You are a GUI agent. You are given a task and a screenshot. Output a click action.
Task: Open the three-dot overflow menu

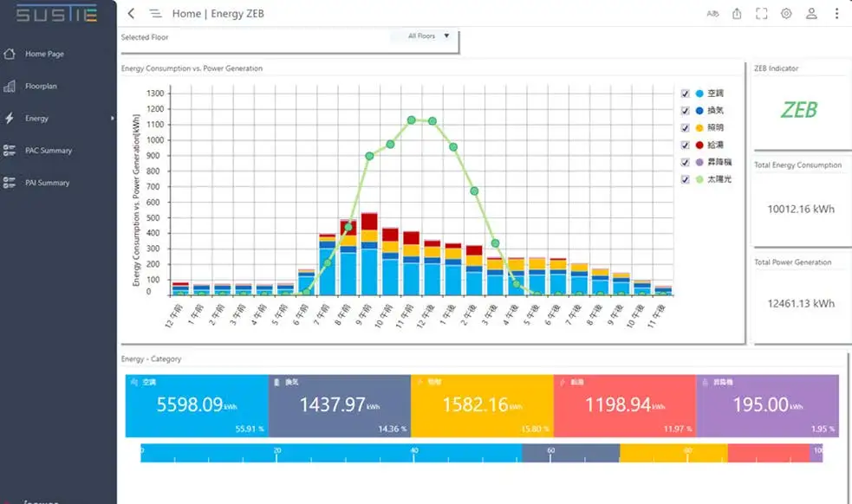coord(835,13)
